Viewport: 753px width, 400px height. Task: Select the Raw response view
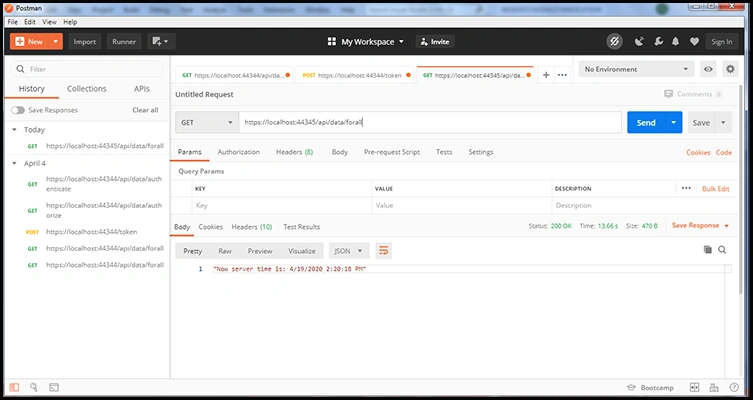225,251
